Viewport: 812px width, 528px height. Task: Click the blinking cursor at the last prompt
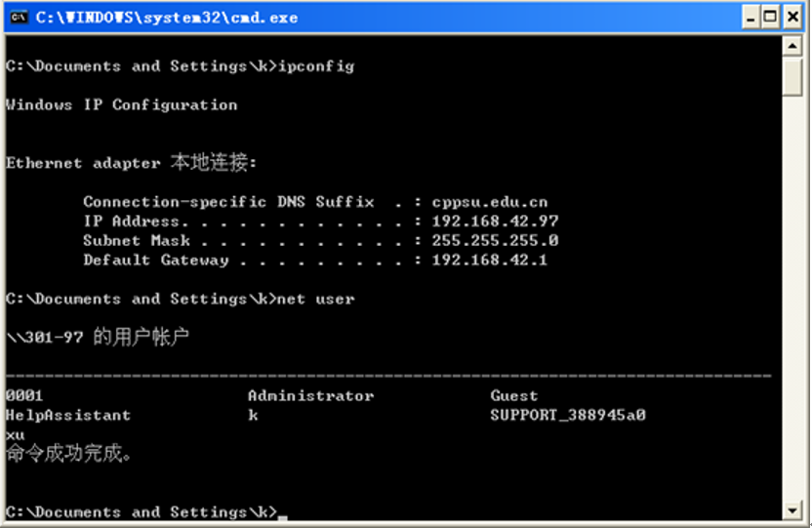point(282,515)
